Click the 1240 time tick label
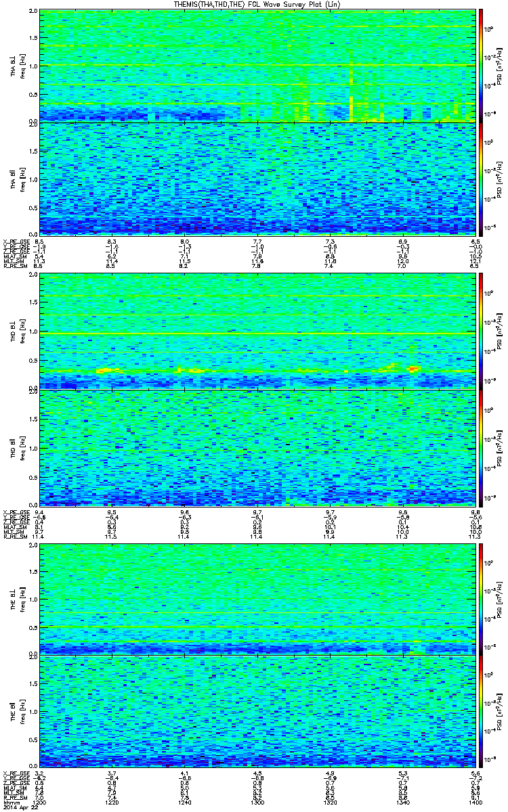This screenshot has height=812, width=508. point(185,803)
